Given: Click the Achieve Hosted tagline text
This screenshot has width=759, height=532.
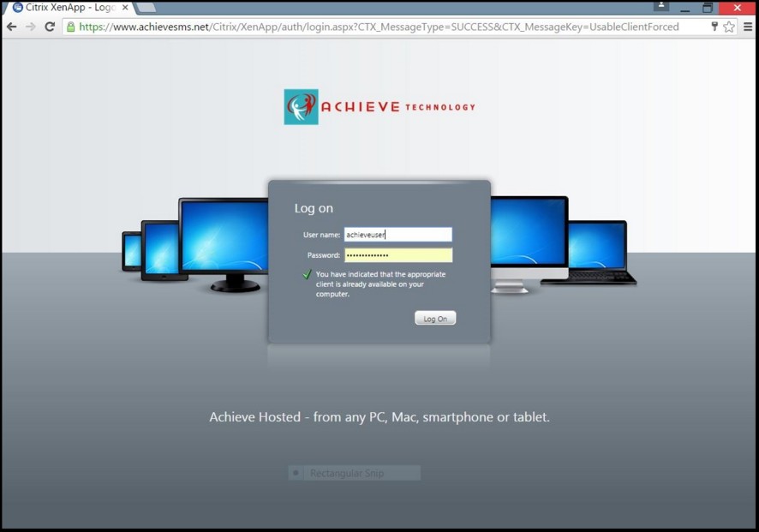Looking at the screenshot, I should 379,417.
